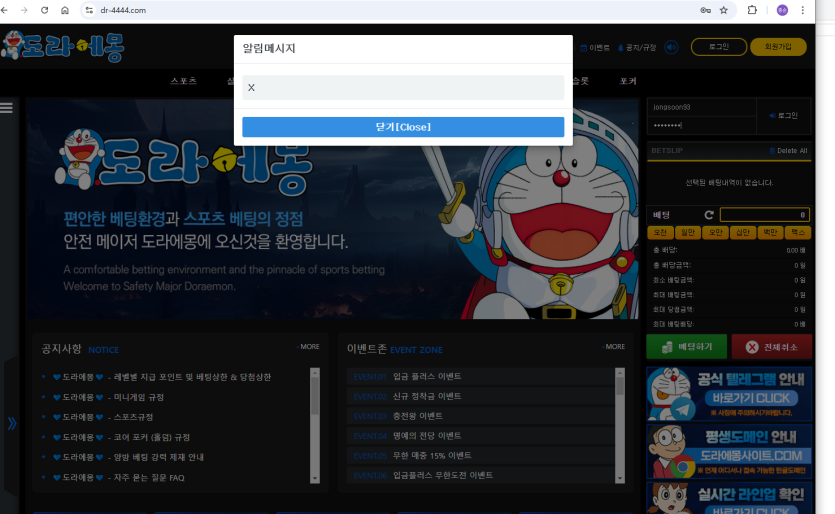Open notice 미니게임 규정
This screenshot has height=514, width=835.
point(109,397)
